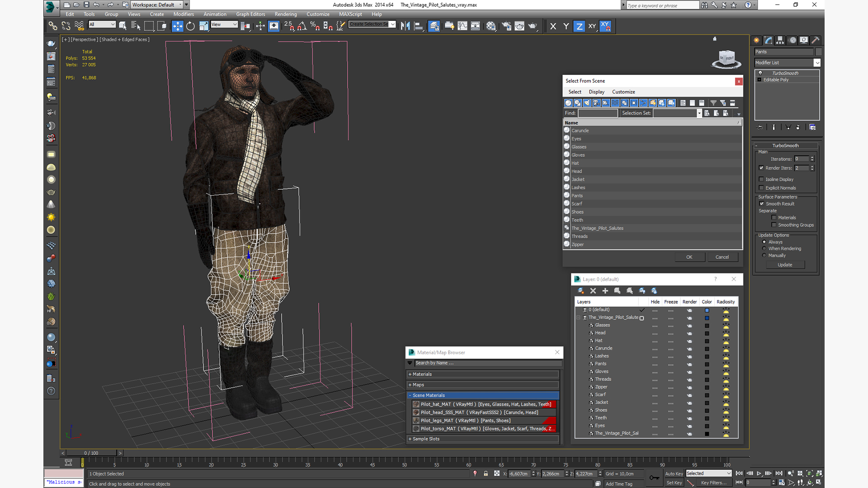This screenshot has height=488, width=868.
Task: Open Customize menu in Select From Scene
Action: (x=623, y=92)
